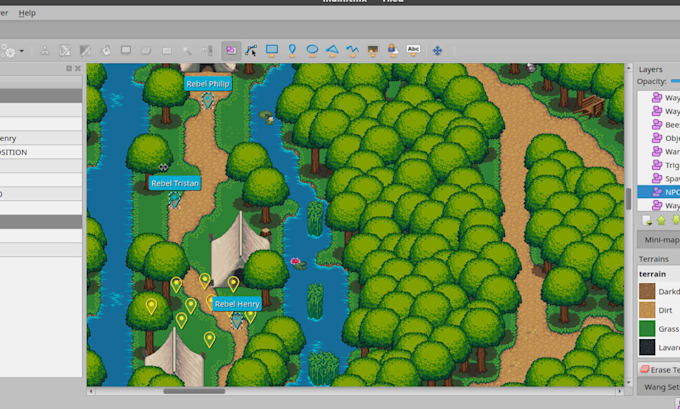
Task: Close the Properties dock panel
Action: pyautogui.click(x=78, y=69)
